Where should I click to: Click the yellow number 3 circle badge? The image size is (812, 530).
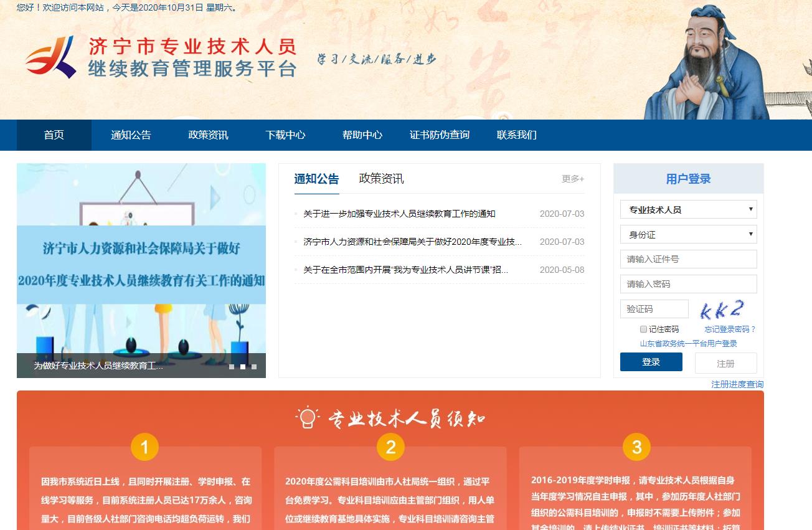(x=636, y=447)
